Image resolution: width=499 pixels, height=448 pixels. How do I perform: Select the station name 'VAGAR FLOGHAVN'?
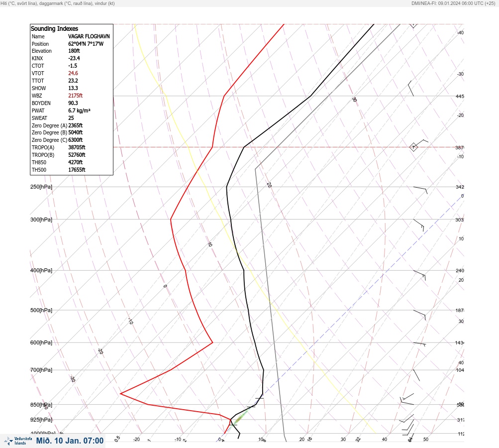tap(89, 36)
